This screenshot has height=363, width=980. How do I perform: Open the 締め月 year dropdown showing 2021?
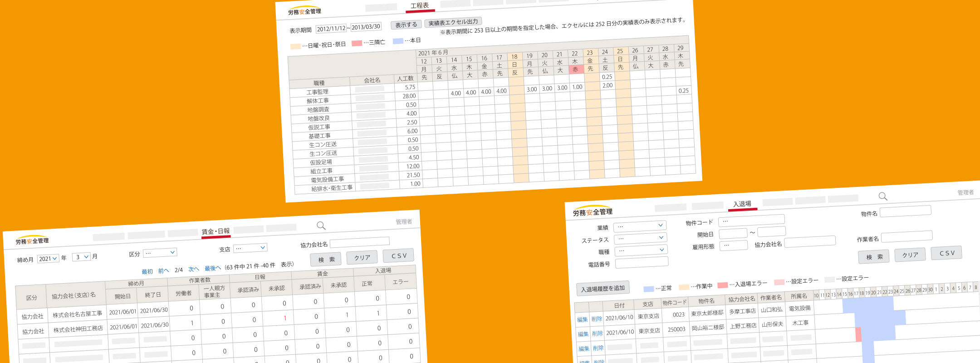48,259
